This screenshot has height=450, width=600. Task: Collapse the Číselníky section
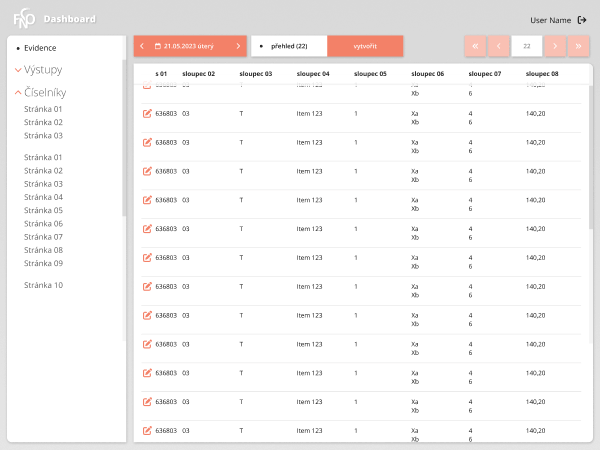[41, 92]
